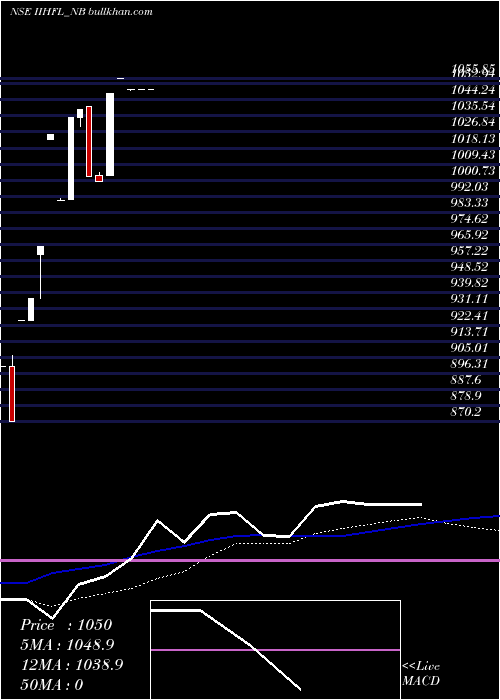The width and height of the screenshot is (500, 700).
Task: Click the <<Live MACD label
Action: (x=421, y=674)
